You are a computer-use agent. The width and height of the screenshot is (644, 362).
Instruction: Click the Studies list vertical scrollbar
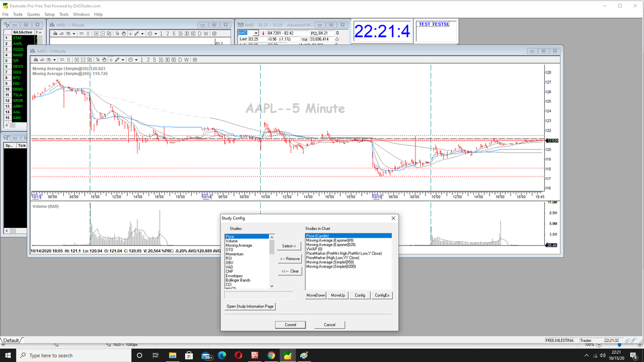tap(272, 262)
